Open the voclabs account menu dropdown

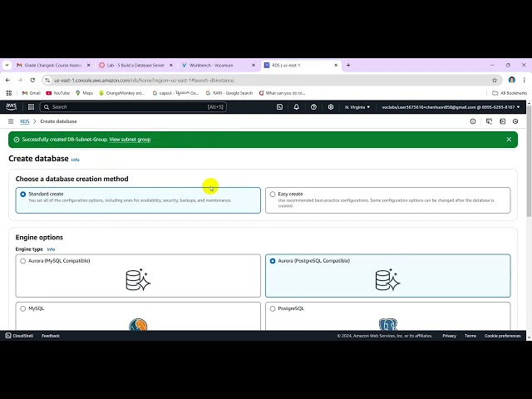coord(451,107)
